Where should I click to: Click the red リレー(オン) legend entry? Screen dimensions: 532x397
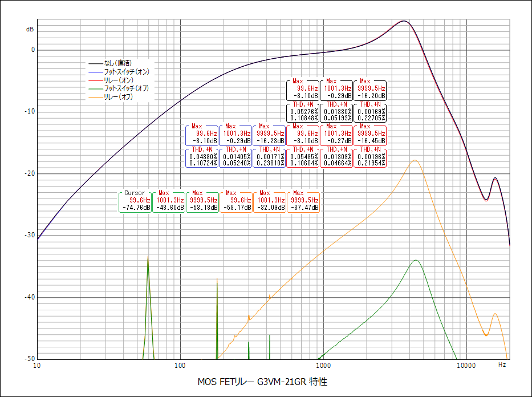[111, 80]
